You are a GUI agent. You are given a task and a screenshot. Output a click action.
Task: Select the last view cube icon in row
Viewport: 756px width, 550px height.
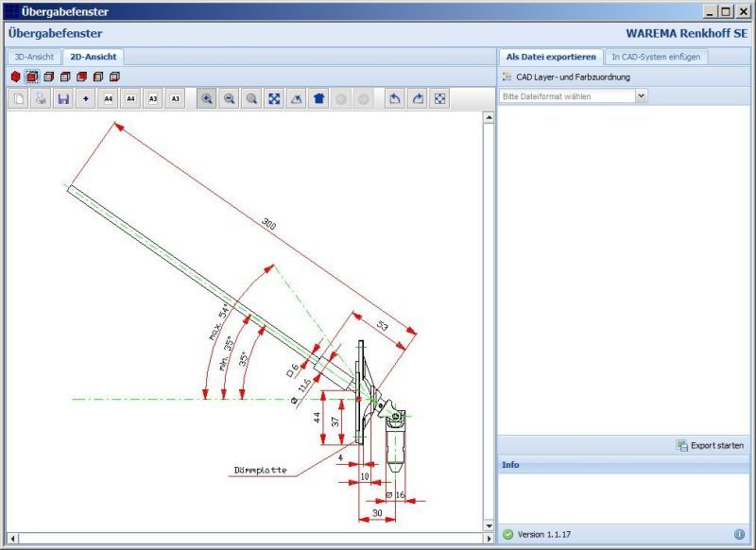[x=114, y=77]
